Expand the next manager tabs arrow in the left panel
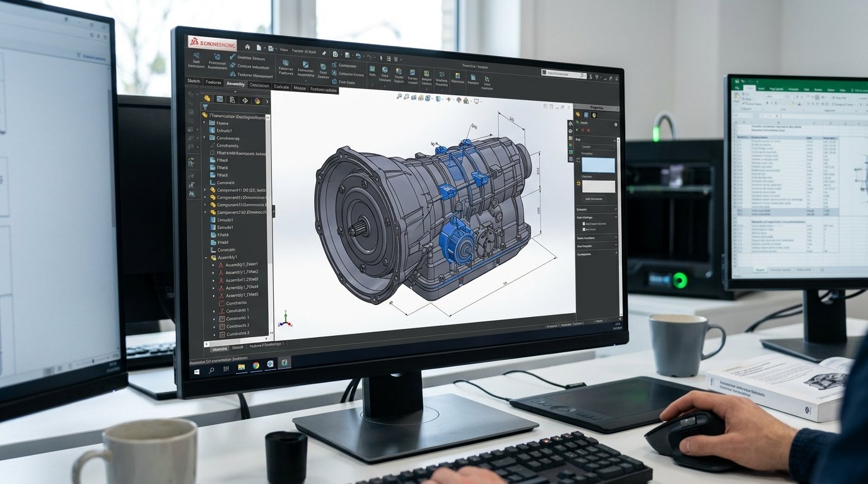868x484 pixels. pos(267,101)
